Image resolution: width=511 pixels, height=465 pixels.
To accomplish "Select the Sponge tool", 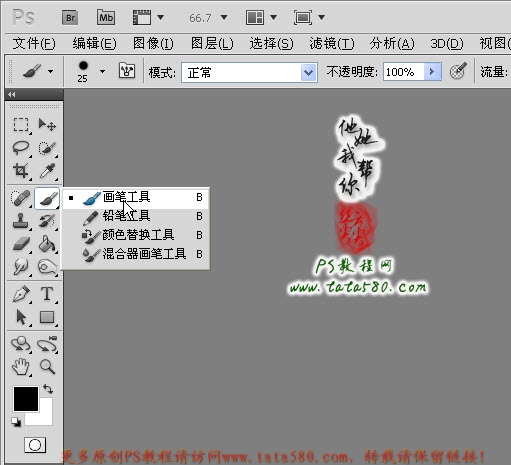I will (x=47, y=267).
